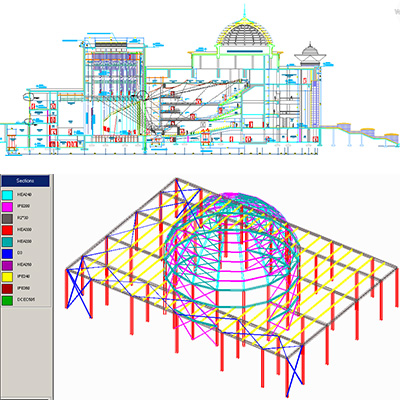400x400 pixels.
Task: Click the dome top in 3D model
Action: [x=230, y=197]
